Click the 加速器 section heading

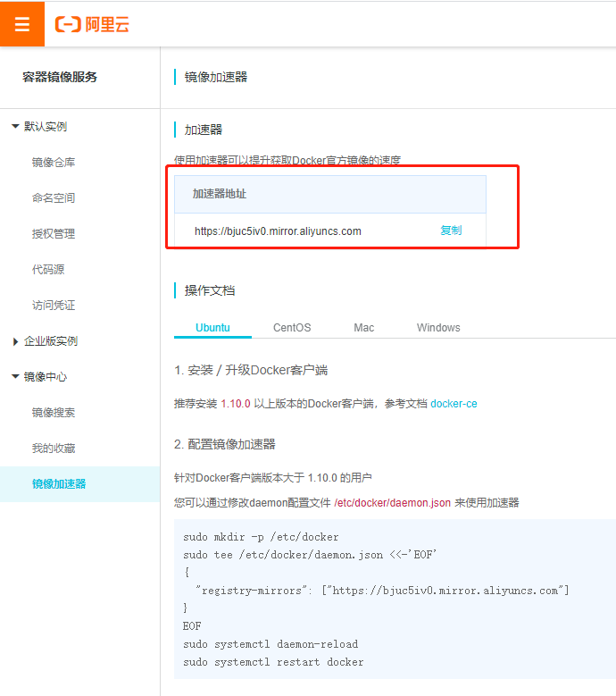point(204,130)
